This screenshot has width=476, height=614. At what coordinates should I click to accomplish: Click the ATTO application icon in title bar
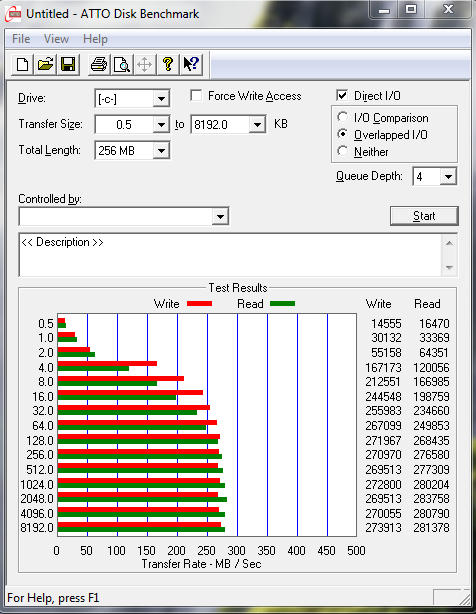click(13, 14)
